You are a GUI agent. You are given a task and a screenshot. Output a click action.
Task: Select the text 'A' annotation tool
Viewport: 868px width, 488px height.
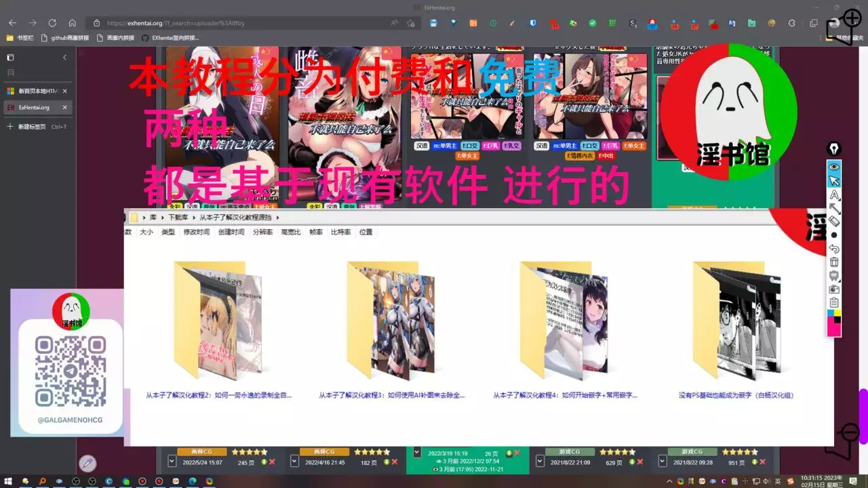click(834, 195)
